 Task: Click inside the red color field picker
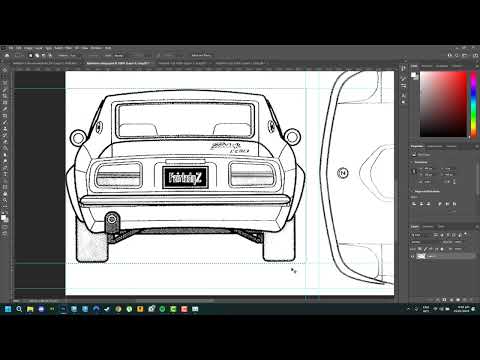(443, 104)
